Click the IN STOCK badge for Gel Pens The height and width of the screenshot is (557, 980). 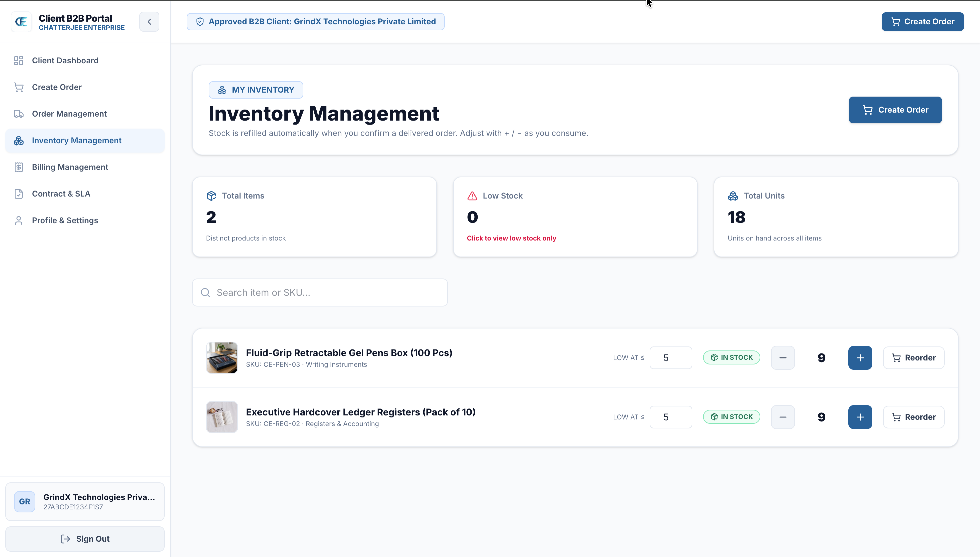point(732,358)
